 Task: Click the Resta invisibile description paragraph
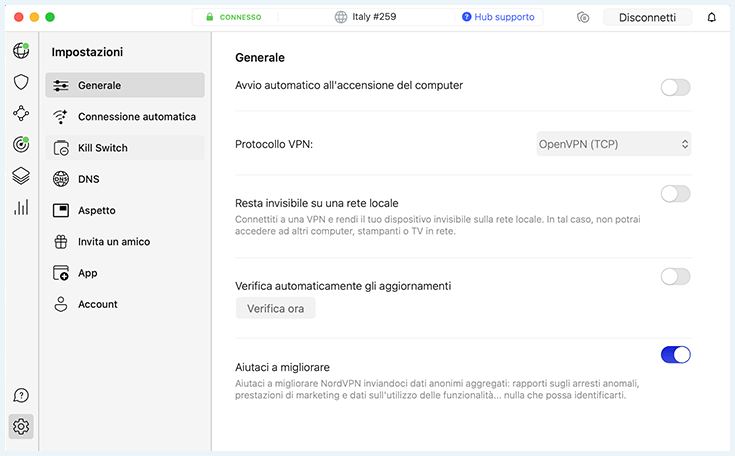coord(438,225)
